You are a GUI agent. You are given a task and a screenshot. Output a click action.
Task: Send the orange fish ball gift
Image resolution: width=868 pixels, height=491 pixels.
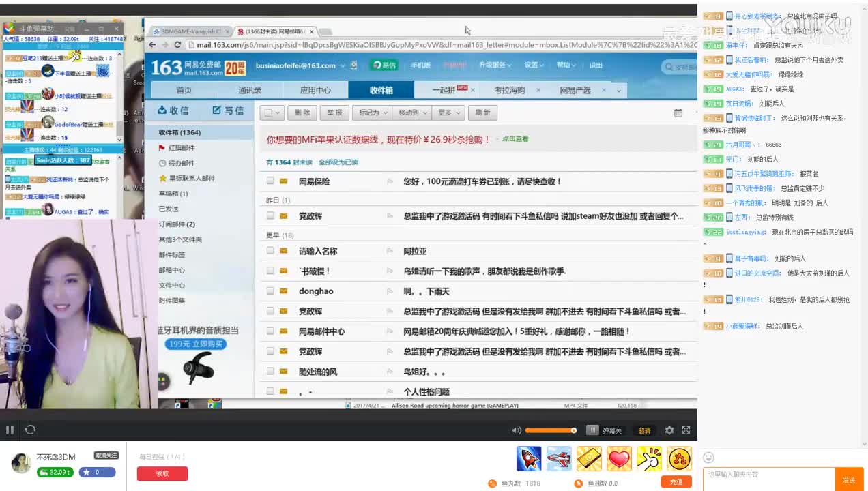click(x=679, y=459)
